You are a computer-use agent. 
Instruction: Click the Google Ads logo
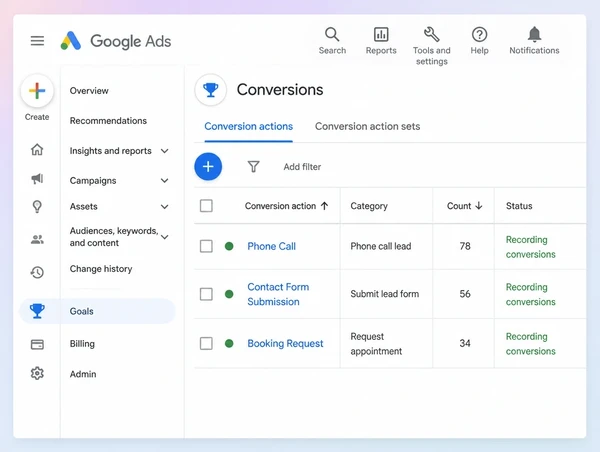point(116,41)
